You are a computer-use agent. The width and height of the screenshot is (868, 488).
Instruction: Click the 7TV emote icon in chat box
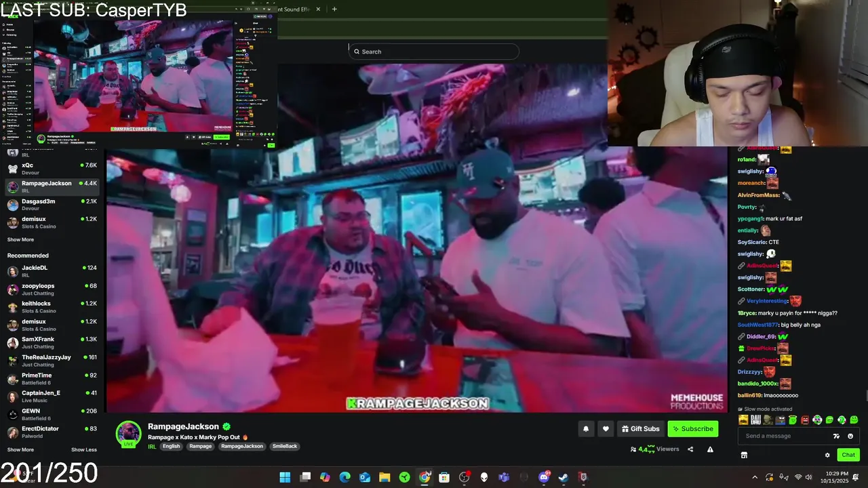(836, 436)
